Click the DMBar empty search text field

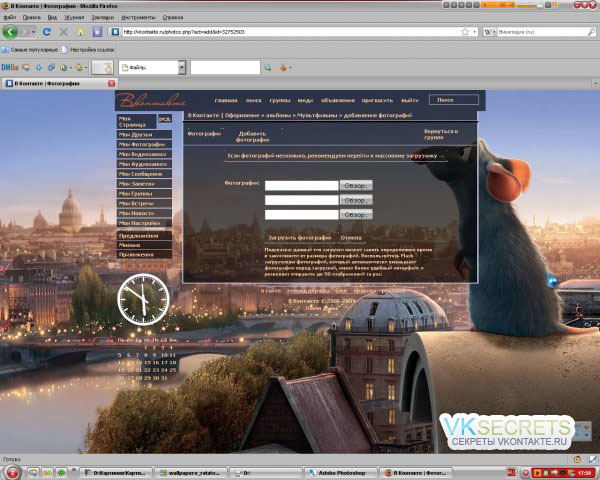tap(225, 68)
